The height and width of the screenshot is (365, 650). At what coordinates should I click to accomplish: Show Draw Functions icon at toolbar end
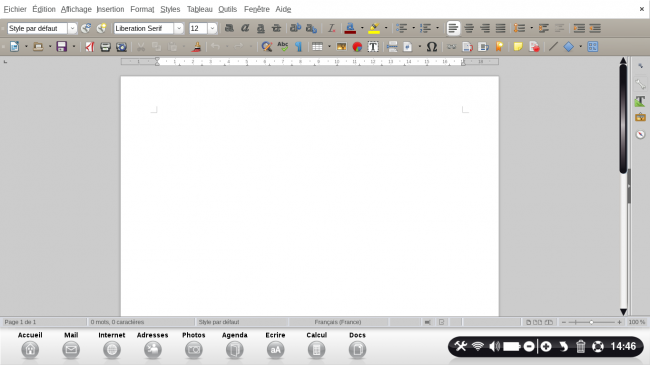coord(593,46)
